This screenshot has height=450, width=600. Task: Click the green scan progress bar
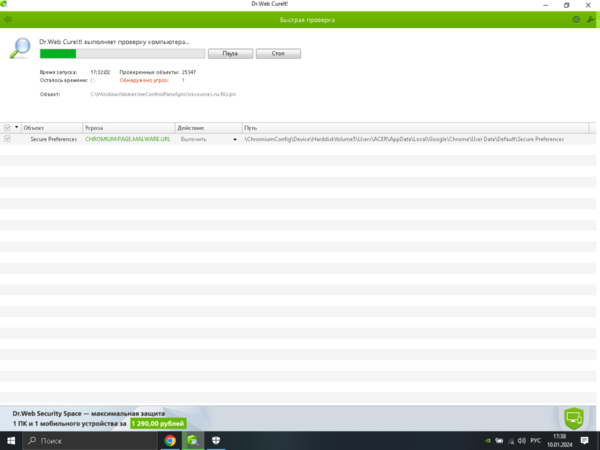click(x=122, y=54)
